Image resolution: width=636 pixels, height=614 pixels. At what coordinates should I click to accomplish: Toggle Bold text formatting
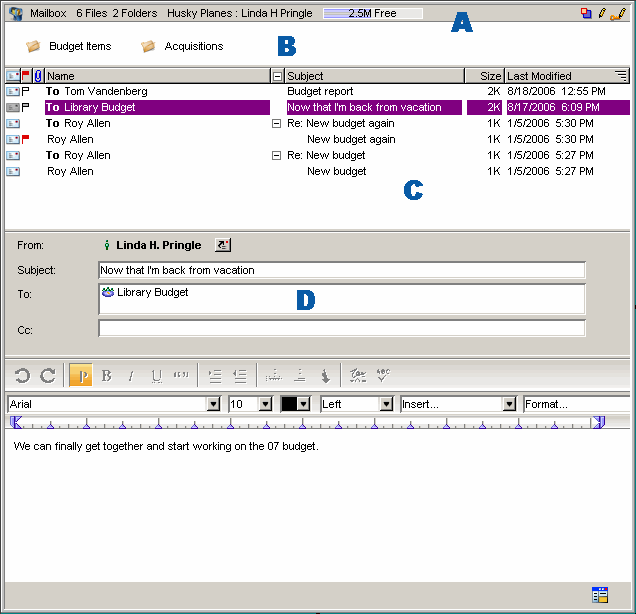click(x=106, y=376)
